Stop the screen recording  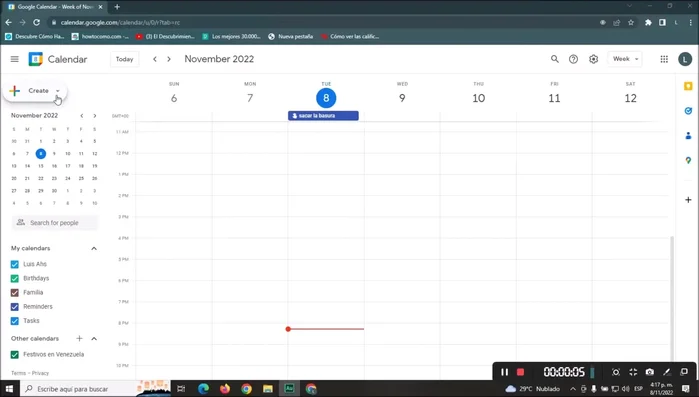click(520, 372)
